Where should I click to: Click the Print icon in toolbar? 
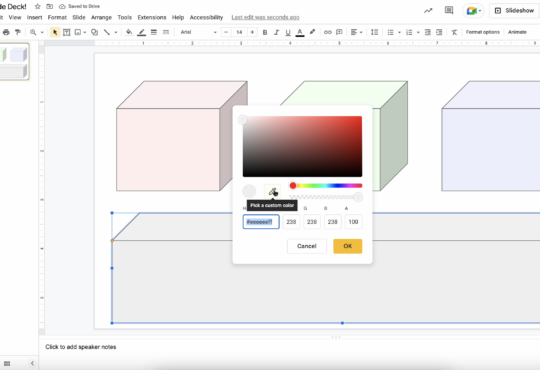tap(6, 32)
